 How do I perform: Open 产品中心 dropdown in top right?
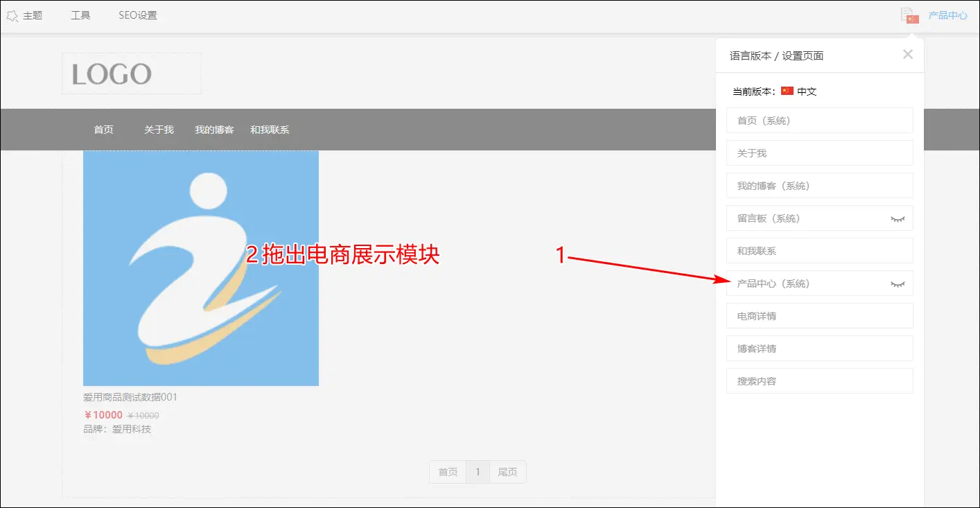(947, 15)
